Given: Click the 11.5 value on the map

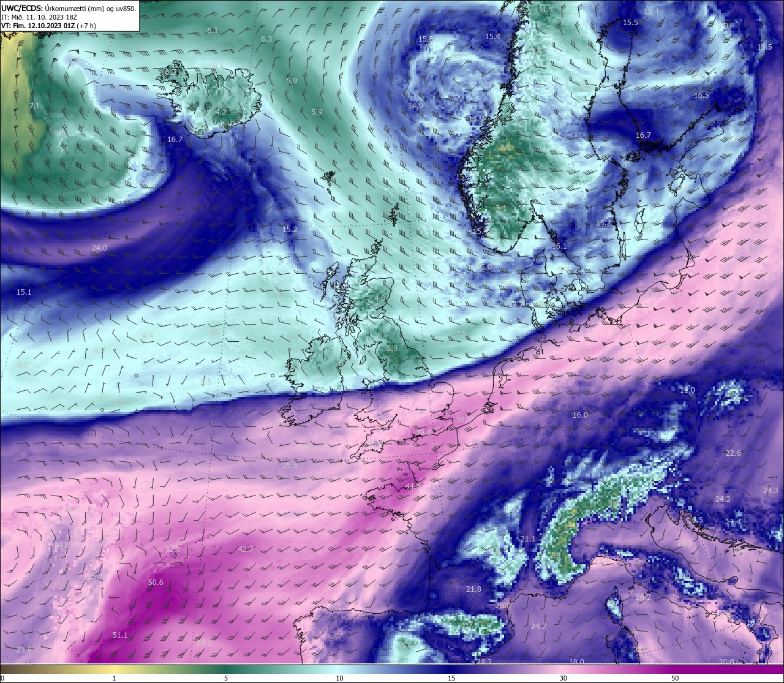Looking at the screenshot, I should point(764,47).
